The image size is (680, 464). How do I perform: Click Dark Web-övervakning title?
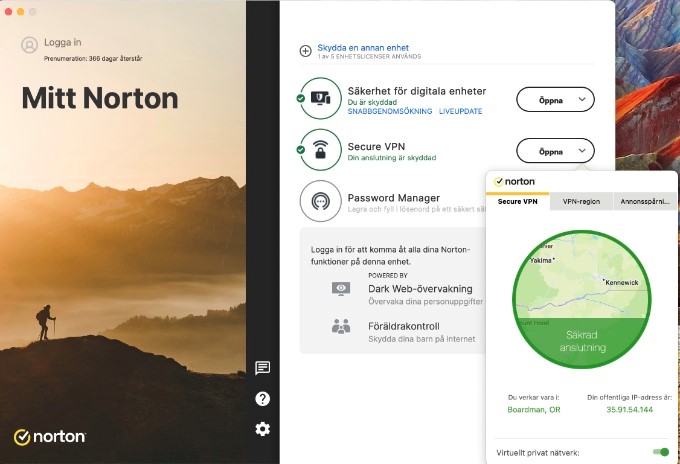(x=420, y=289)
